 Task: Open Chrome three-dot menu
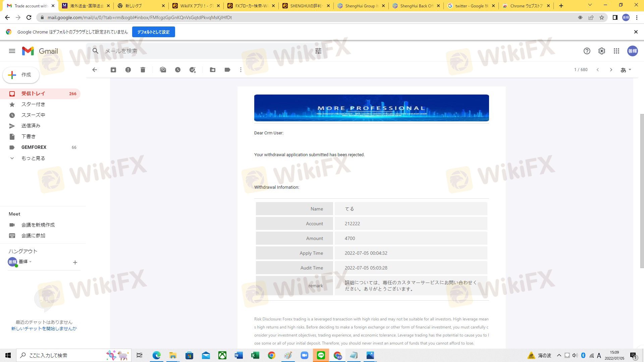click(x=637, y=17)
